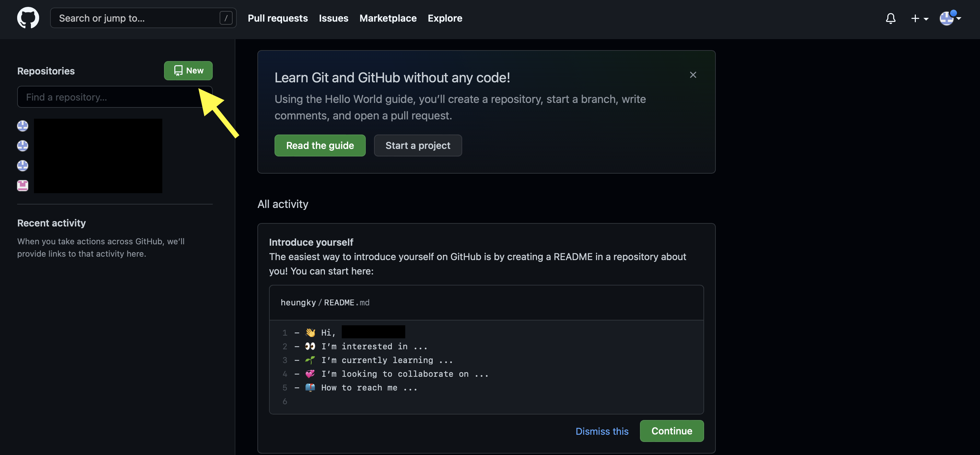
Task: Click the Learn Git and GitHub banner title
Action: 392,77
